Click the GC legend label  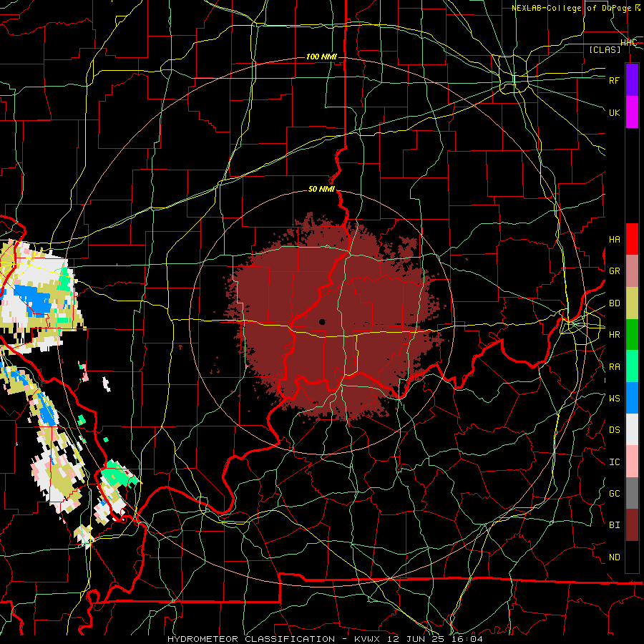(614, 494)
